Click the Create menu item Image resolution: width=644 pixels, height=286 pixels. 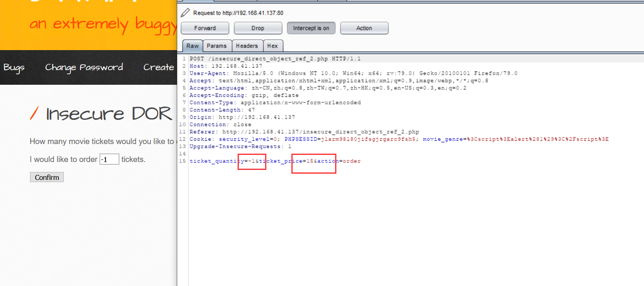158,67
